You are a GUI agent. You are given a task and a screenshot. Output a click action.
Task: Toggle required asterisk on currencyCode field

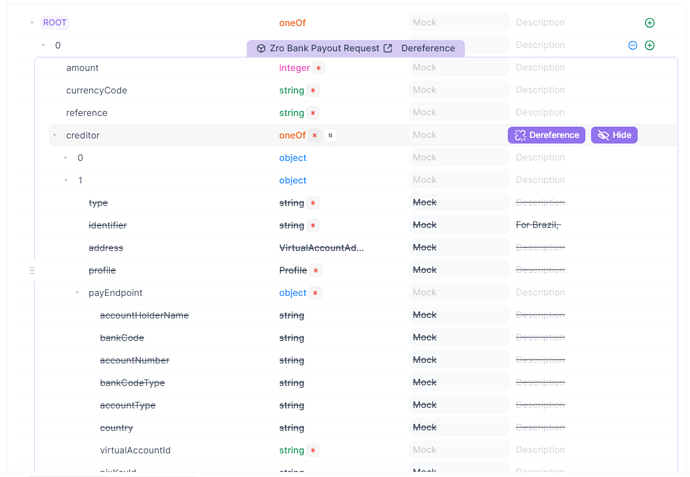[313, 91]
